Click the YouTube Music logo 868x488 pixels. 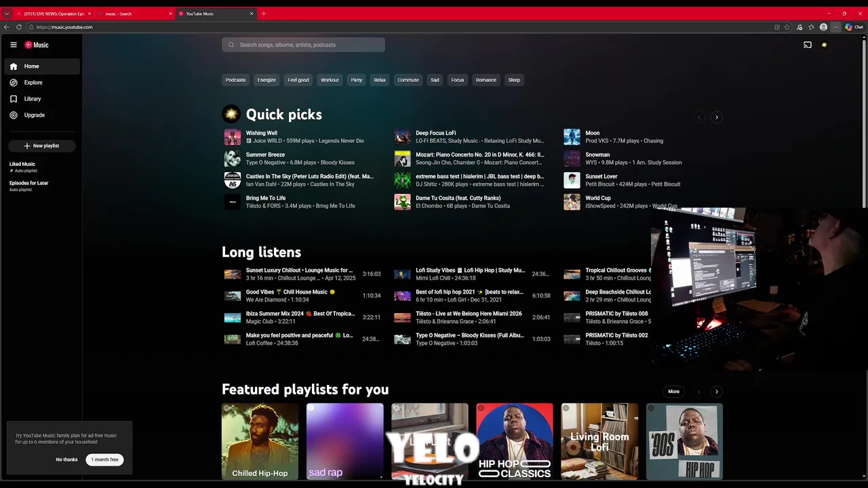(37, 45)
